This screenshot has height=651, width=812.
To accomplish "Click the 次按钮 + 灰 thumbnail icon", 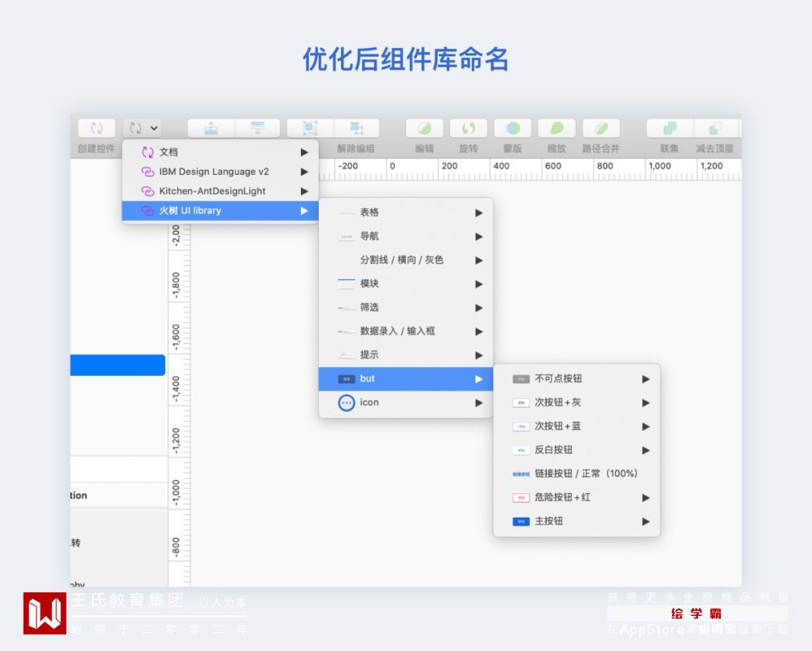I will point(521,403).
